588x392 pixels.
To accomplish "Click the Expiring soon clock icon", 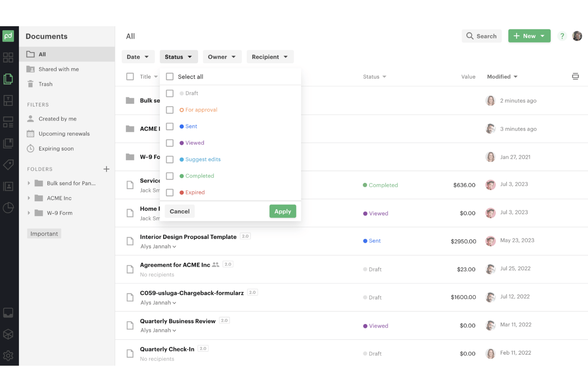I will pyautogui.click(x=31, y=149).
